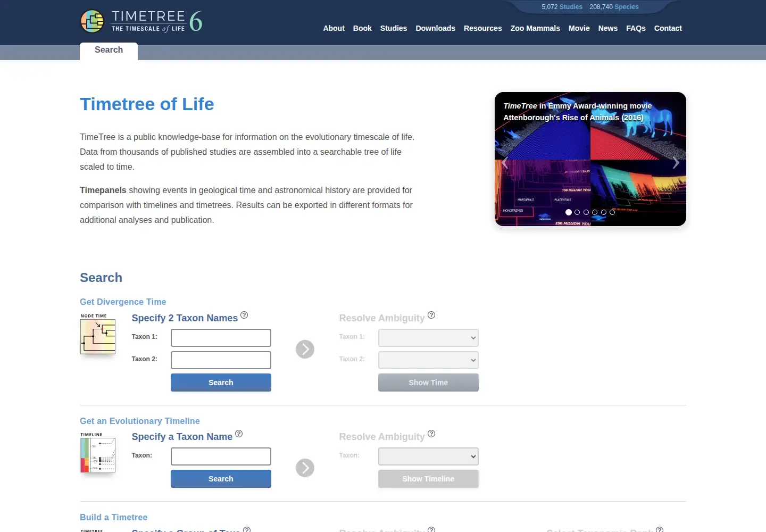Open the News menu item

[x=607, y=28]
